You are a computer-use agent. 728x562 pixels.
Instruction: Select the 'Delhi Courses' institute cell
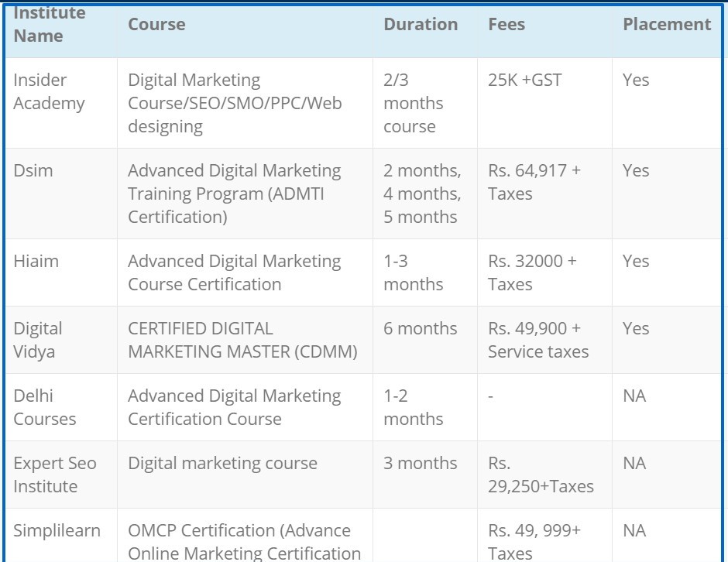pos(61,407)
